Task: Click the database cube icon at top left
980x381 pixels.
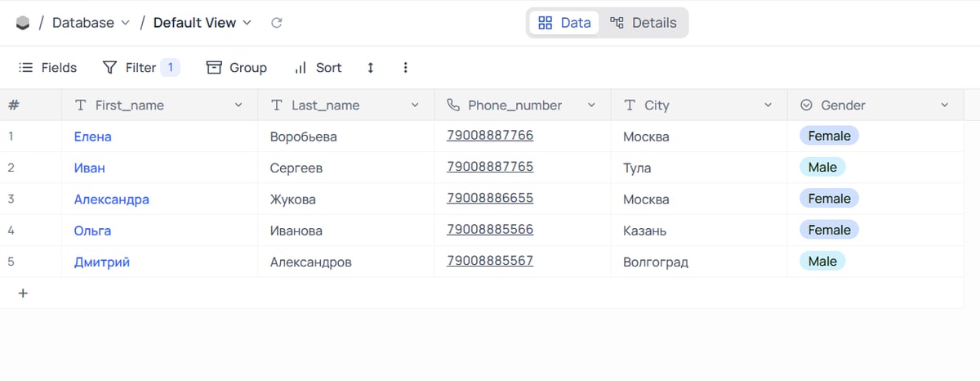Action: [x=23, y=23]
